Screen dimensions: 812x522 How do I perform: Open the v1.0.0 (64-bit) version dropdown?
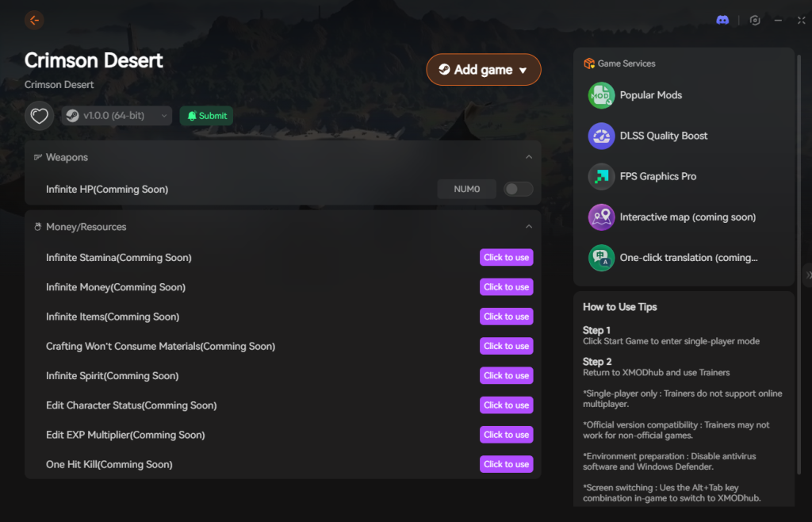(x=116, y=116)
